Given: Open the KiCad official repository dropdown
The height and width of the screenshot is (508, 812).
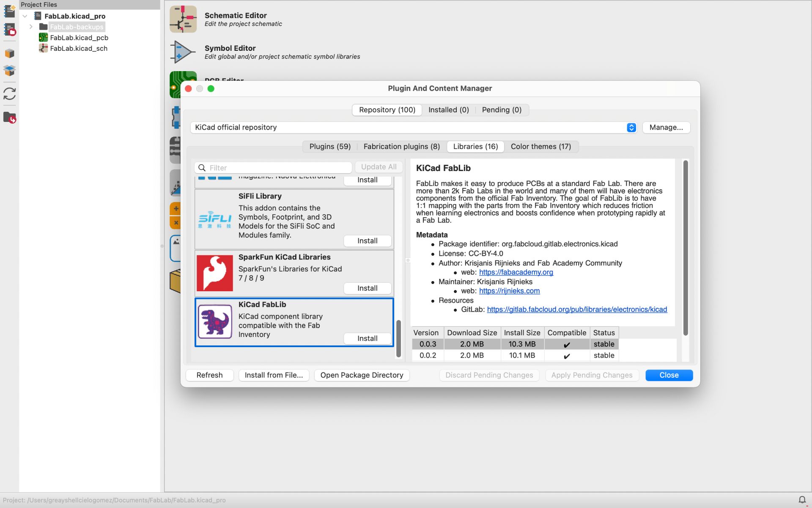Looking at the screenshot, I should tap(631, 127).
